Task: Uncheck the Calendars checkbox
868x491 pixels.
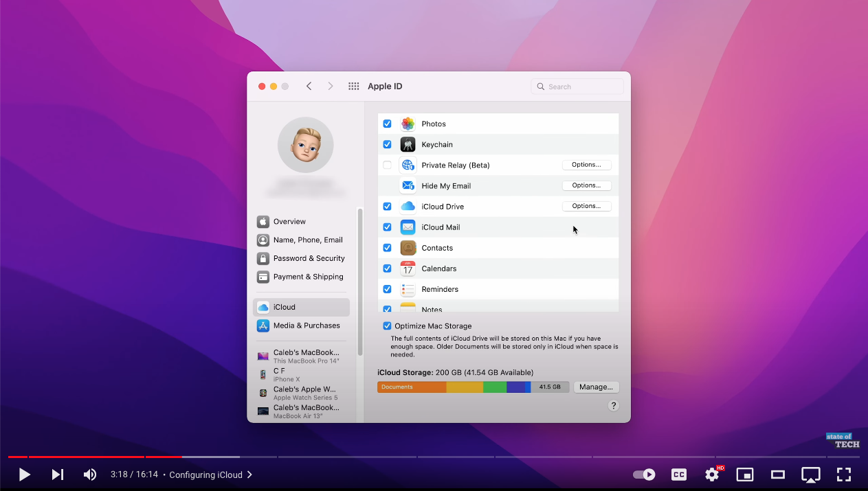Action: click(387, 268)
